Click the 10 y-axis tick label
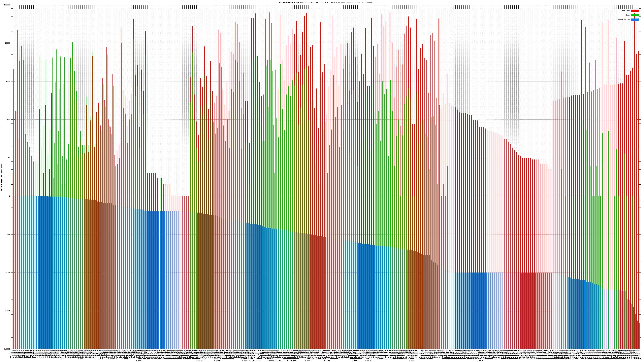Screen dimensions: 644x362 9,158
